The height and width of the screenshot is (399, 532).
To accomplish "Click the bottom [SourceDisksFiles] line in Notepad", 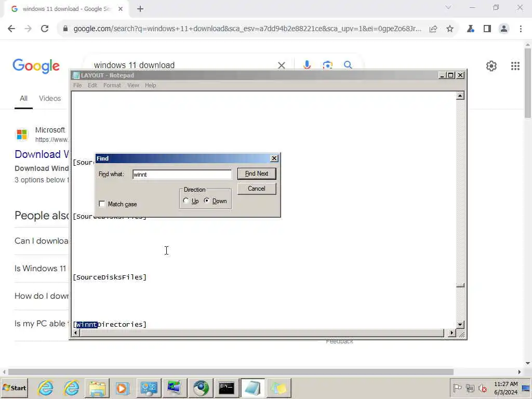I will pyautogui.click(x=110, y=277).
